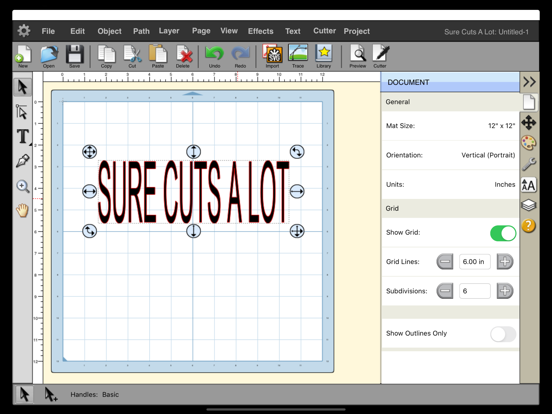The image size is (552, 414).
Task: Select the pen draw tool
Action: (23, 161)
